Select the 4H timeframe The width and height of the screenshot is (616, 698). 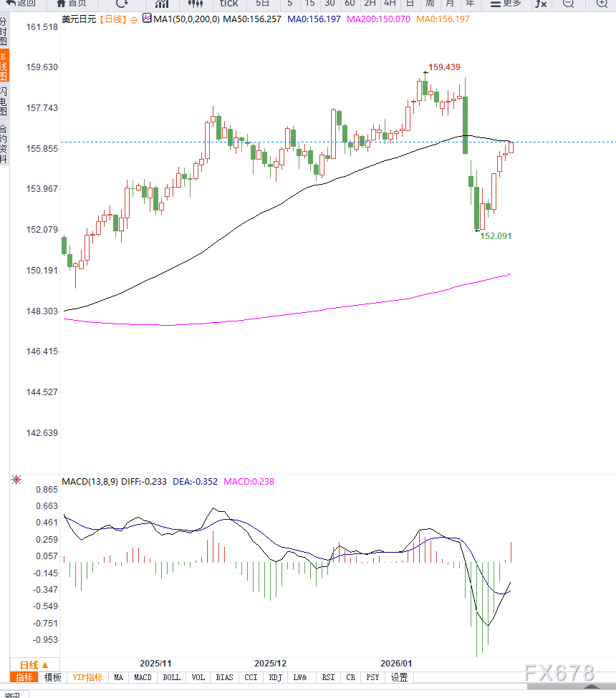tap(389, 4)
